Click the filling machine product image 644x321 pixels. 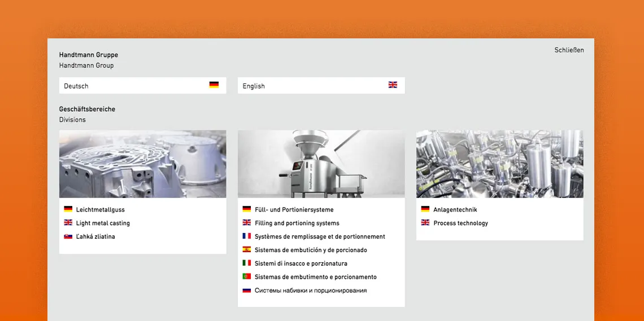321,164
